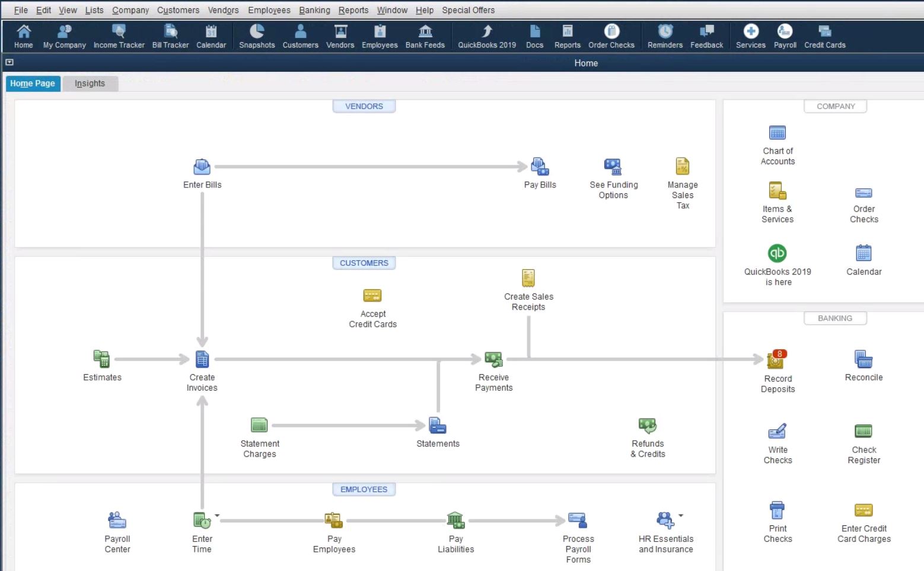
Task: Open the Statements icon
Action: click(438, 425)
